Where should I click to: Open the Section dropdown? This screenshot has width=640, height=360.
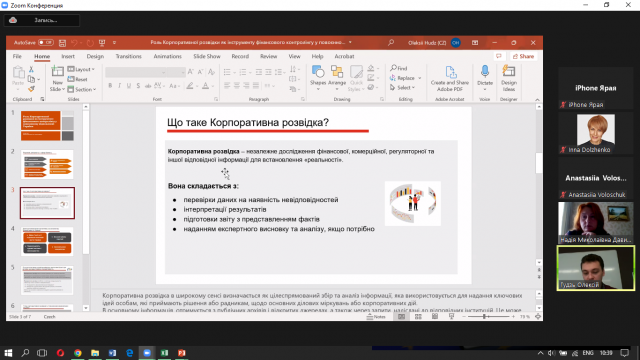(x=82, y=89)
